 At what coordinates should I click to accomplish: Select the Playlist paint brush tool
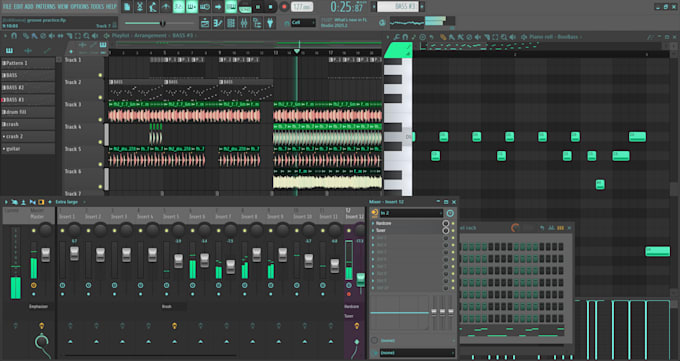[34, 36]
